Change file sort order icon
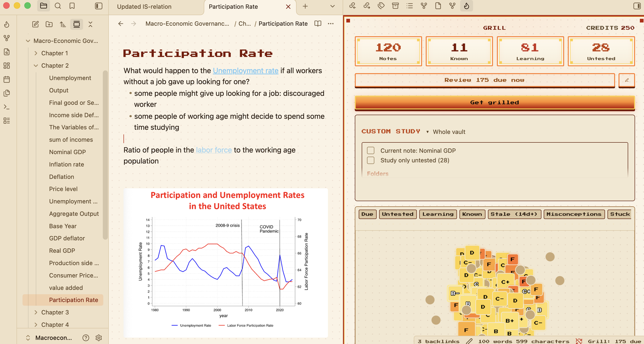 [63, 24]
